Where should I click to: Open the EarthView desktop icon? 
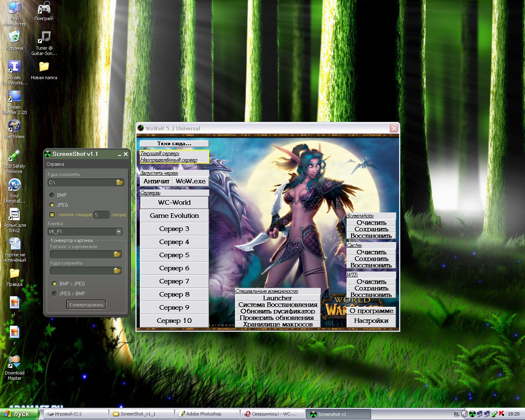[14, 126]
